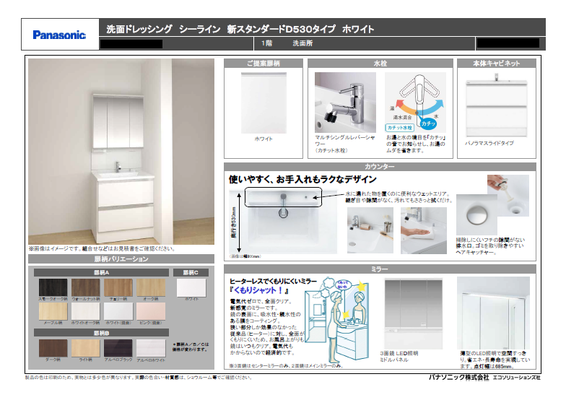The height and width of the screenshot is (400, 566).
Task: Click the 扉柄A group header
Action: (101, 273)
